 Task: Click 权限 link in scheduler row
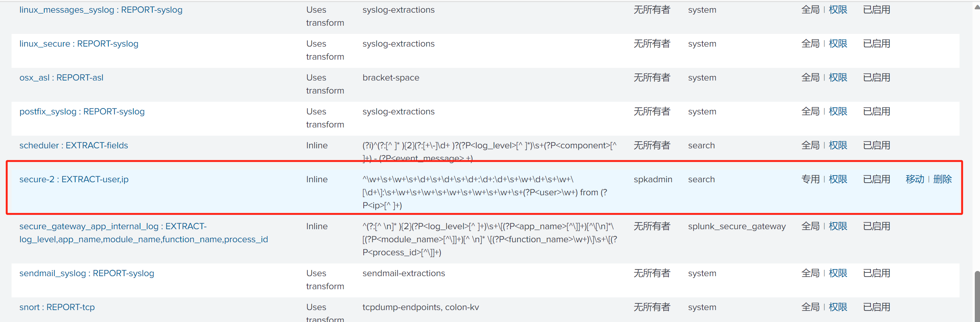(x=838, y=145)
